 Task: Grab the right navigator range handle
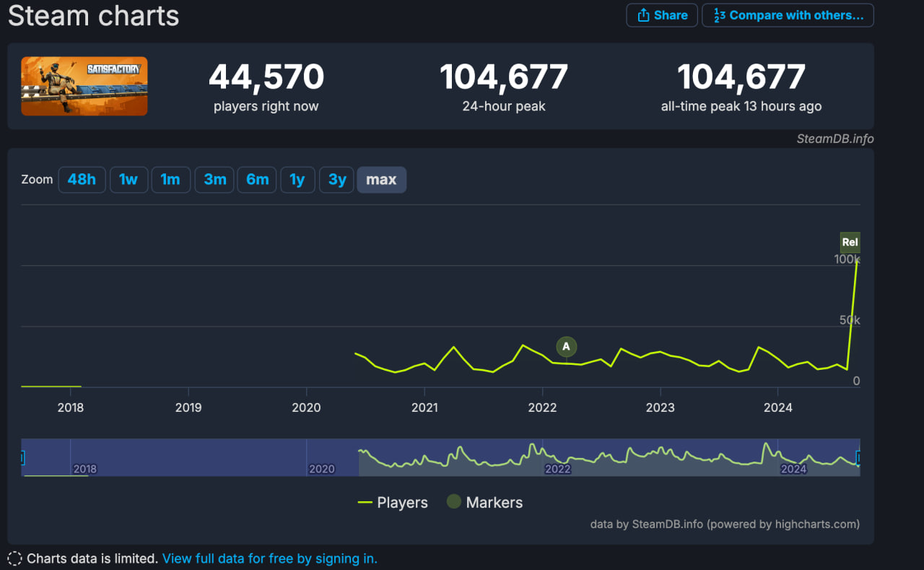(859, 457)
